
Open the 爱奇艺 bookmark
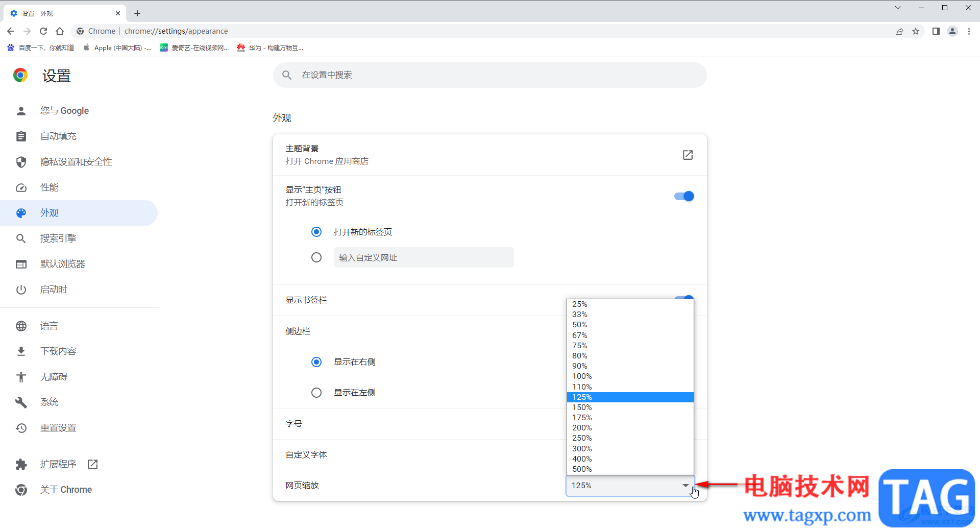(x=194, y=47)
